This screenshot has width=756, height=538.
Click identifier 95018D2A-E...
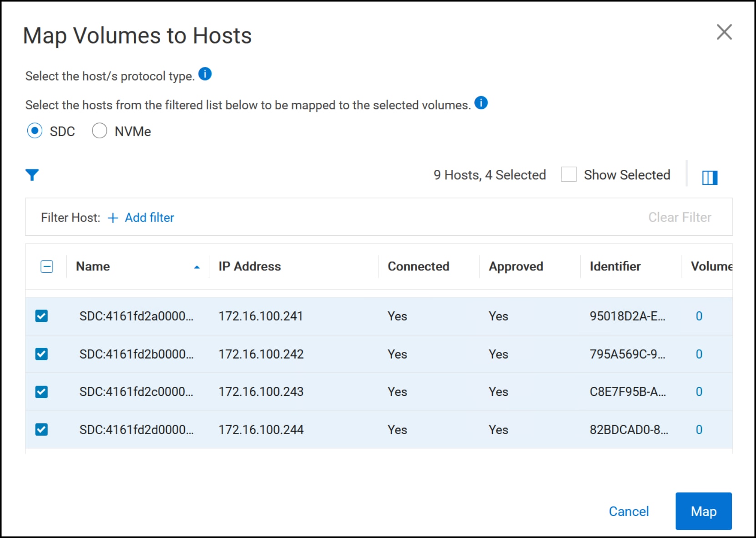click(628, 316)
